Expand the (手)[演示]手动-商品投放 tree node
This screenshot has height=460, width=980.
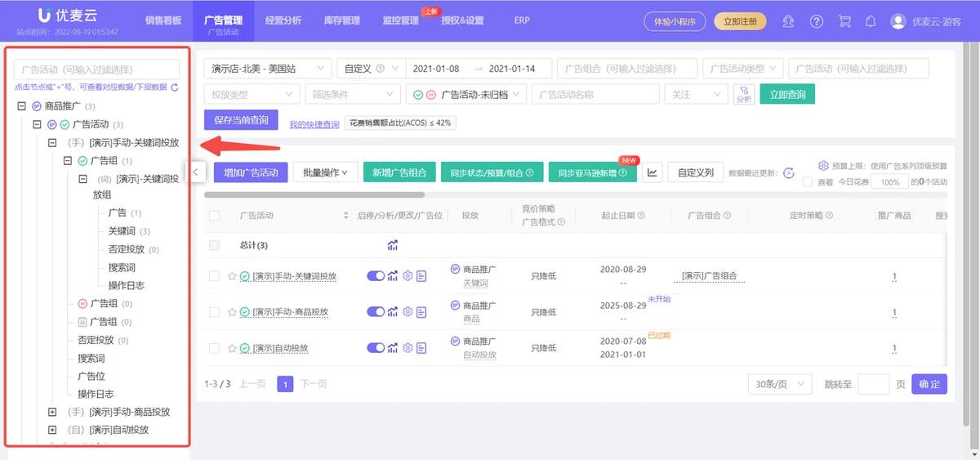coord(52,412)
